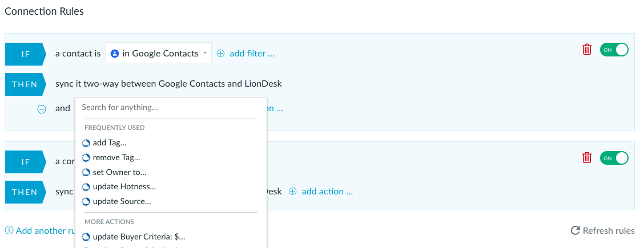Click the Refresh rules circular arrow icon
Image resolution: width=644 pixels, height=248 pixels.
pyautogui.click(x=575, y=230)
